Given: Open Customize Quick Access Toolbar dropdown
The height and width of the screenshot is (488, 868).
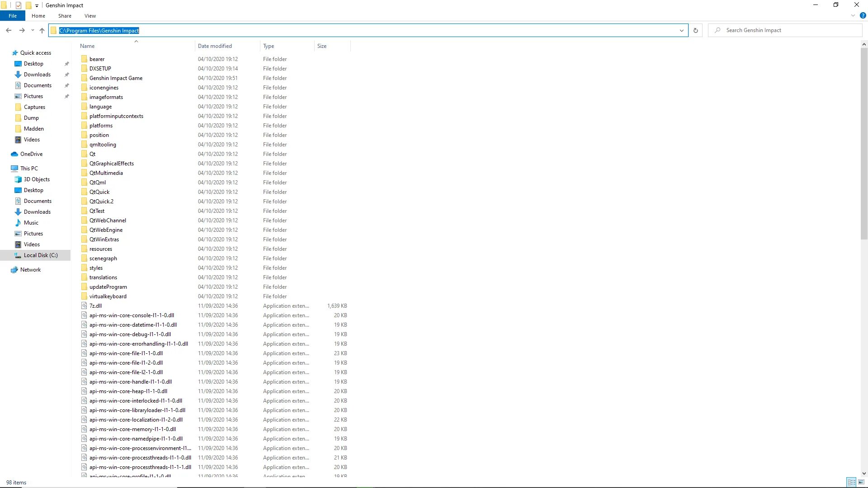Looking at the screenshot, I should point(37,5).
